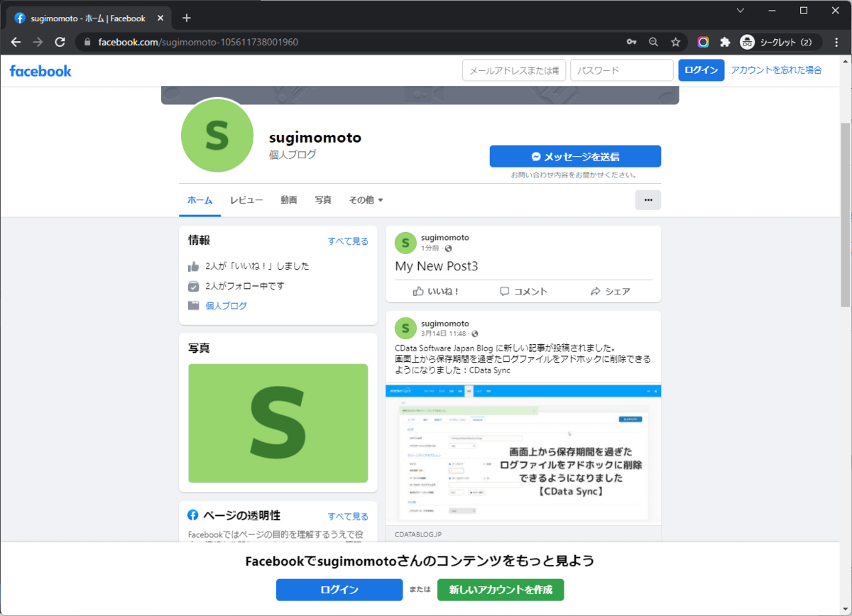Click the avatar on the 3月14日 post

[405, 328]
